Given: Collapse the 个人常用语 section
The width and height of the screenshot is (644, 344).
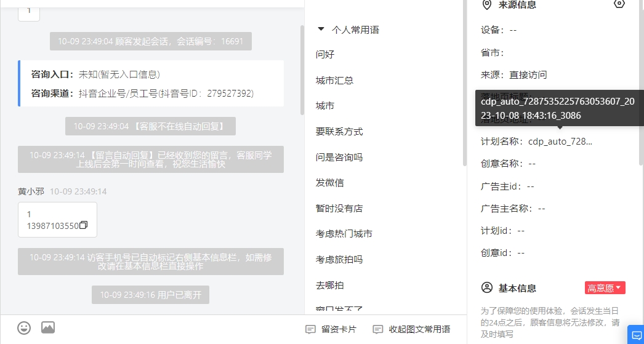Looking at the screenshot, I should pos(321,29).
